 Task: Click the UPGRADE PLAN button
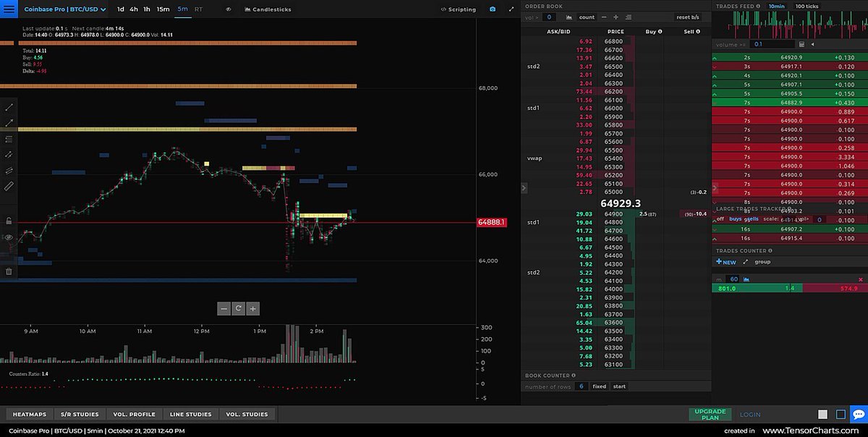710,415
